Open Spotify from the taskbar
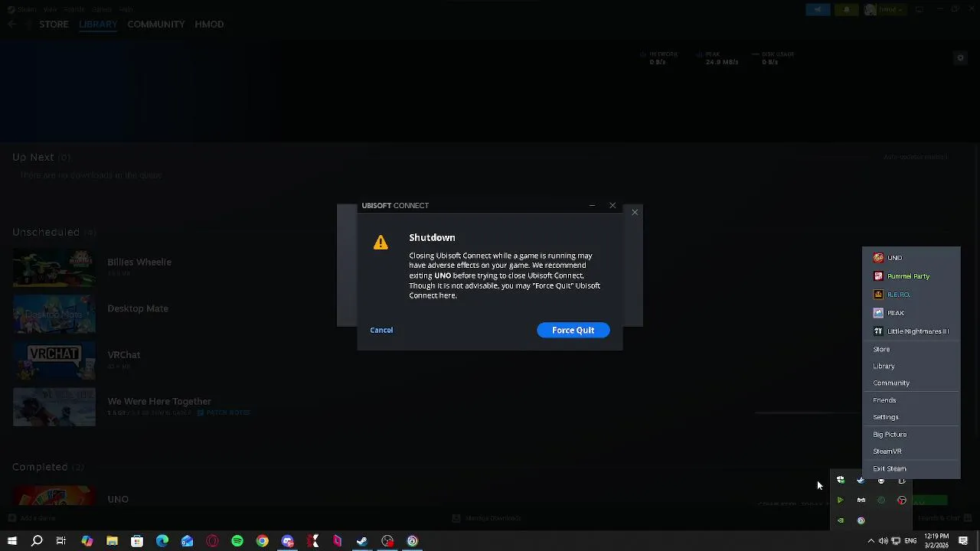 [x=237, y=541]
